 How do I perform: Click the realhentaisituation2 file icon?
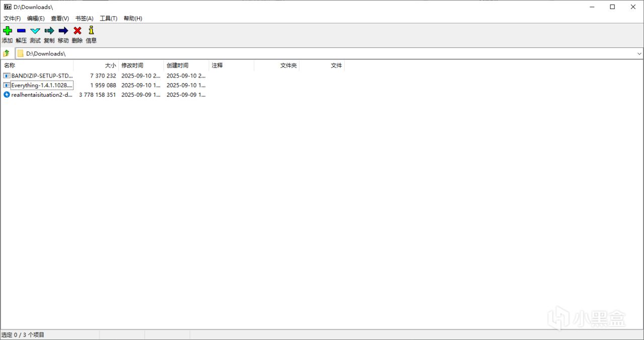[x=7, y=95]
